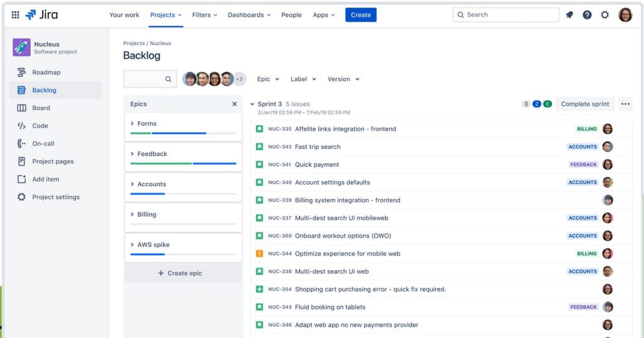
Task: Open the Label filter dropdown
Action: point(303,79)
